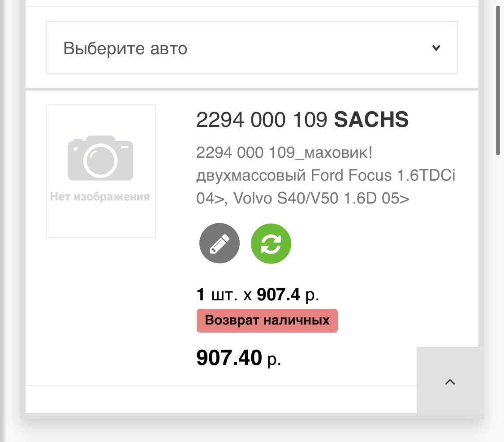Viewport: 504px width, 442px height.
Task: Click the camera placeholder icon
Action: [101, 158]
